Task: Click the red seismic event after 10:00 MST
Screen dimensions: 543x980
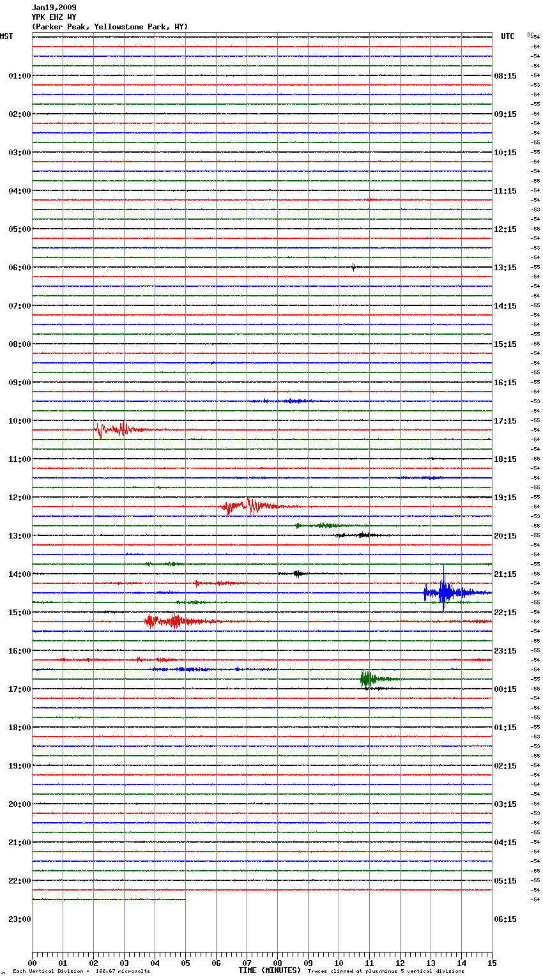Action: point(121,429)
